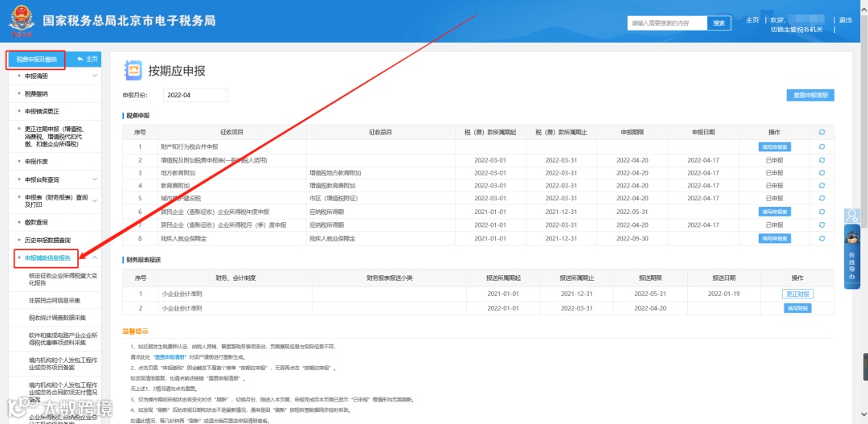Click the refresh icon in table header
868x424 pixels.
pyautogui.click(x=821, y=132)
